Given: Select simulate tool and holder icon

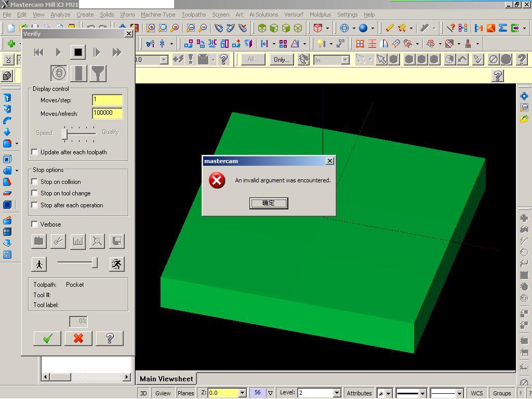Looking at the screenshot, I should click(x=98, y=73).
